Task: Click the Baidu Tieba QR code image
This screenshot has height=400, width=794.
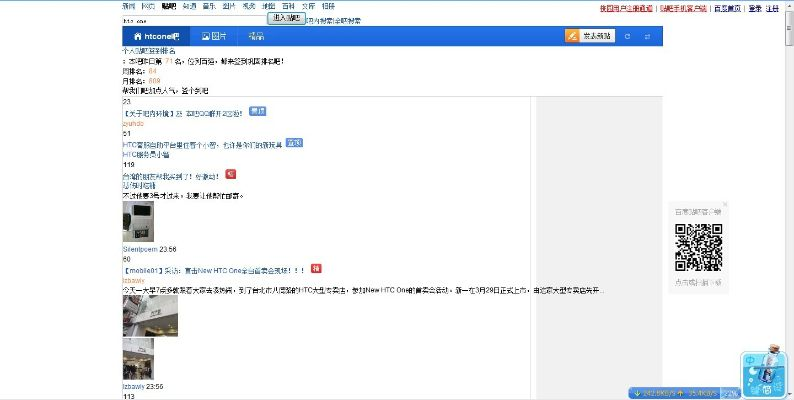Action: pos(698,247)
